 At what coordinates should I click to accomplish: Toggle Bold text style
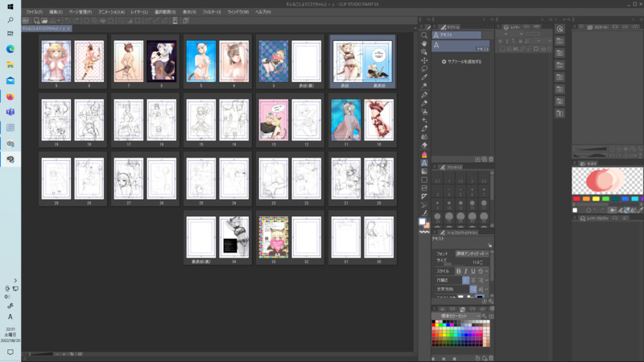tap(458, 271)
